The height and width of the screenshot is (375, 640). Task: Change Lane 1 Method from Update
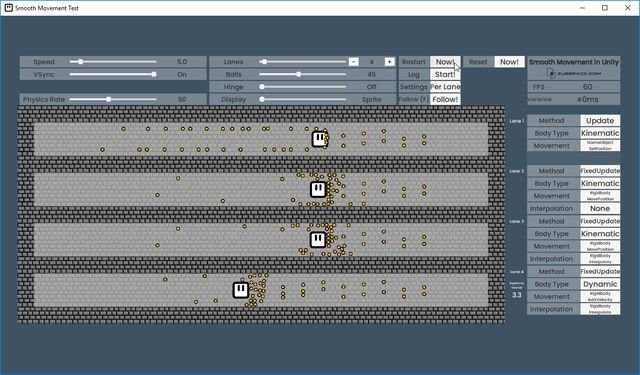(x=600, y=120)
